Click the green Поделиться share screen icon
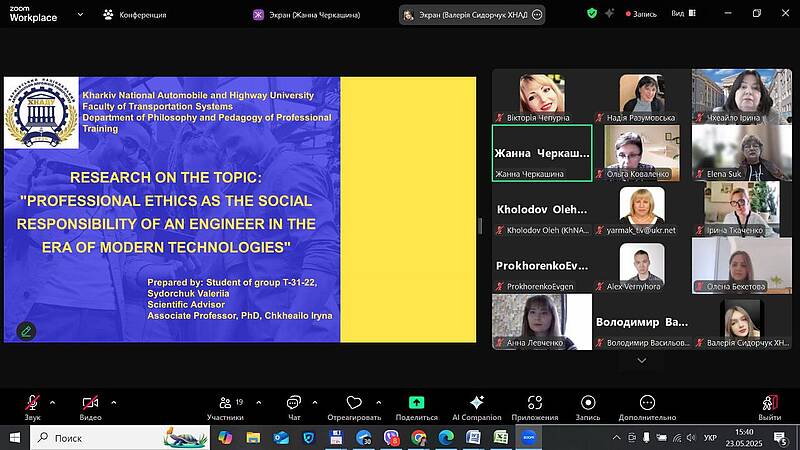This screenshot has width=800, height=450. (416, 403)
